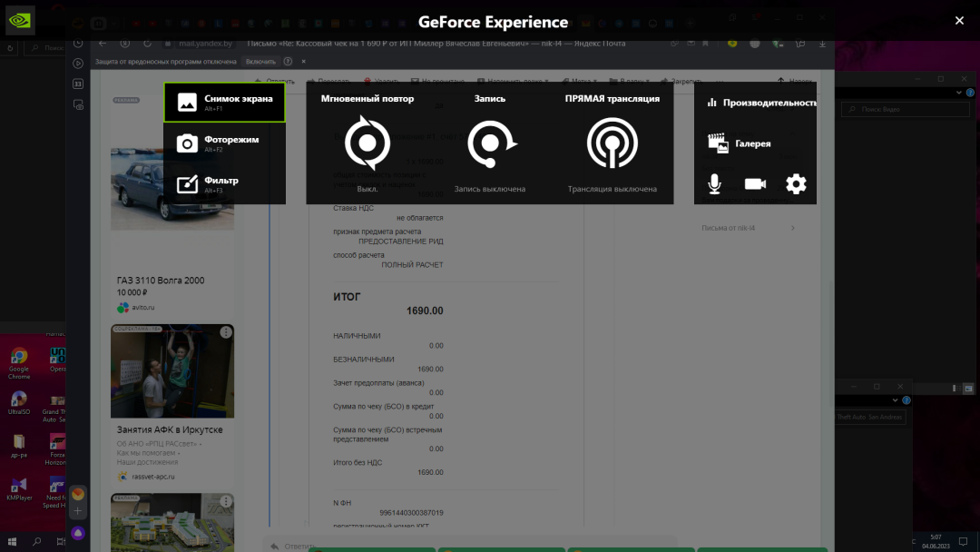The width and height of the screenshot is (980, 552).
Task: Toggle the camera icon
Action: (755, 183)
